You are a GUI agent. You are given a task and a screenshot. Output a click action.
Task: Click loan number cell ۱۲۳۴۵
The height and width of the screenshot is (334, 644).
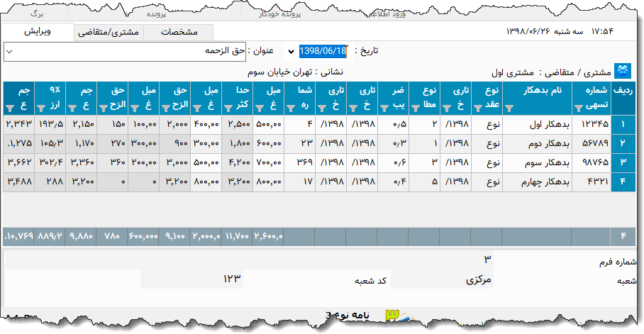(x=592, y=124)
